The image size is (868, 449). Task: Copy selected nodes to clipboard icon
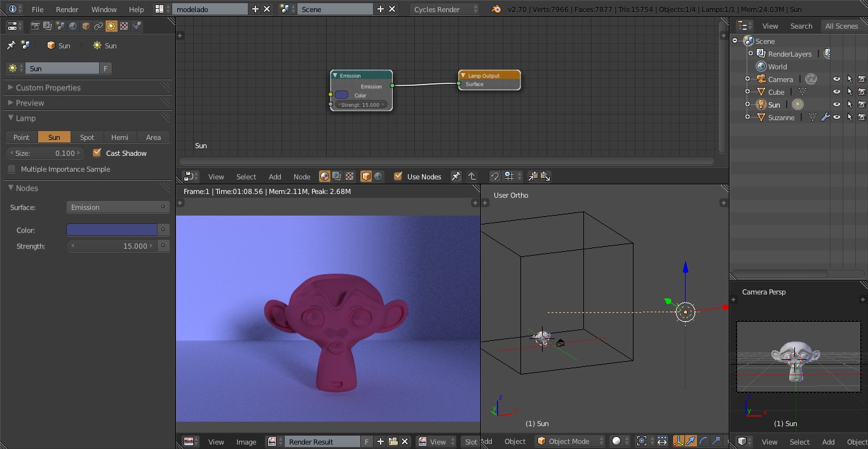(x=532, y=176)
